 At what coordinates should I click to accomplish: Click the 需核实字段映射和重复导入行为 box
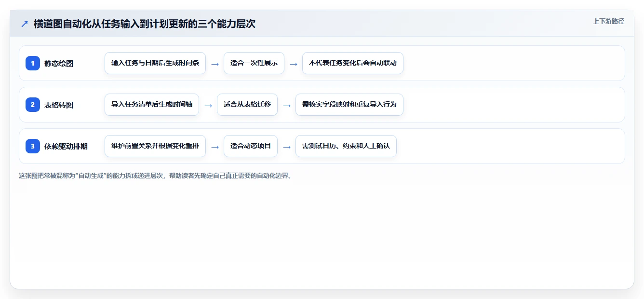(349, 105)
